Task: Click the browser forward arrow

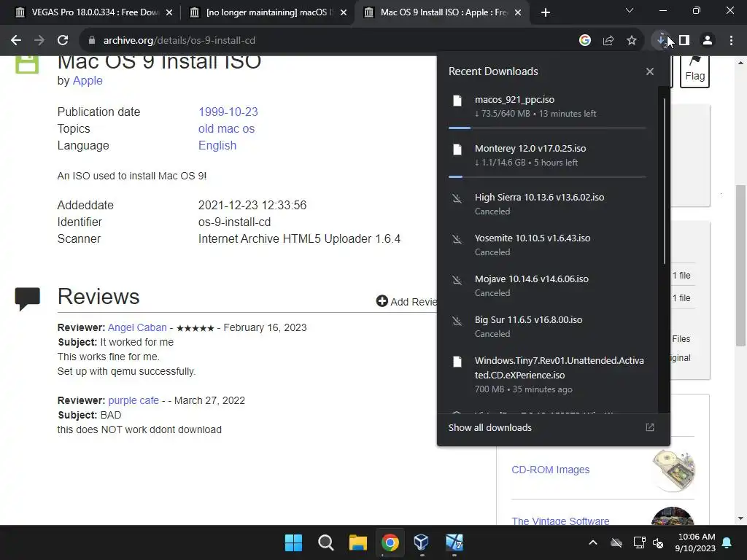Action: pyautogui.click(x=39, y=41)
